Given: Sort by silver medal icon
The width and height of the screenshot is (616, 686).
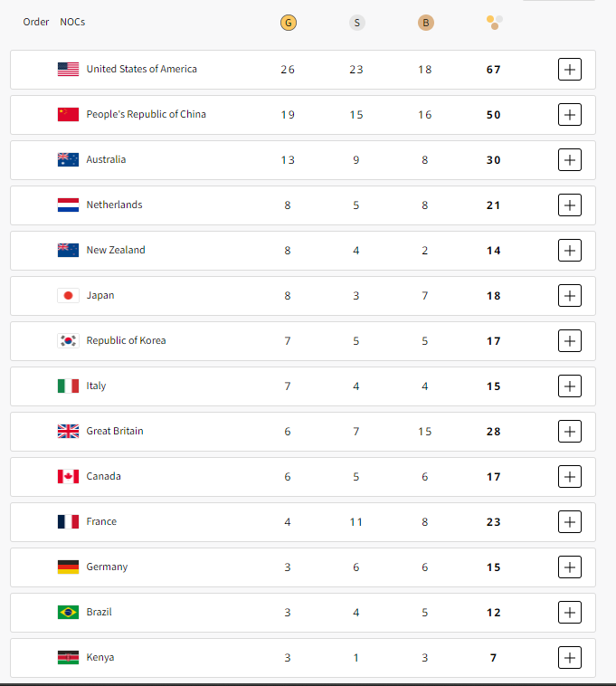Looking at the screenshot, I should click(356, 23).
